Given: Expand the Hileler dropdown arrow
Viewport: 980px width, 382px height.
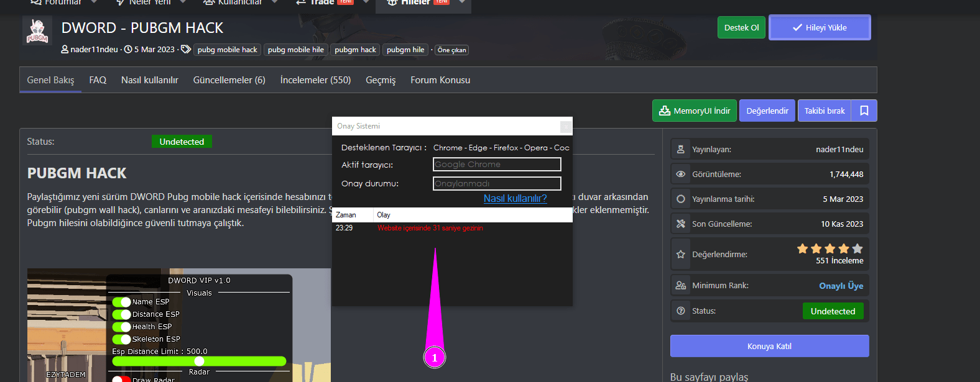Looking at the screenshot, I should 461,2.
